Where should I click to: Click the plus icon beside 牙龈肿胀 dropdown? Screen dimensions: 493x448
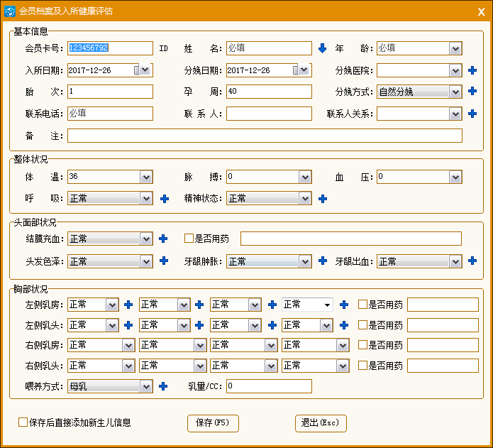click(323, 261)
